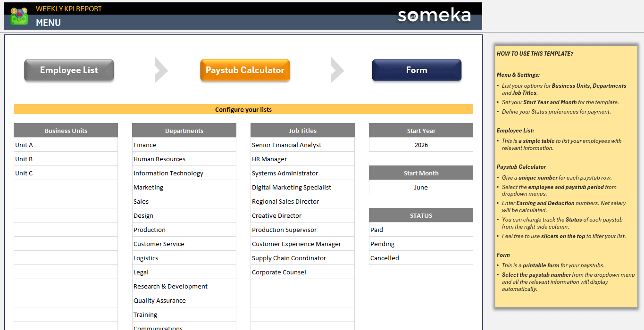Go to the Form sheet
The width and height of the screenshot is (644, 330).
(x=417, y=70)
